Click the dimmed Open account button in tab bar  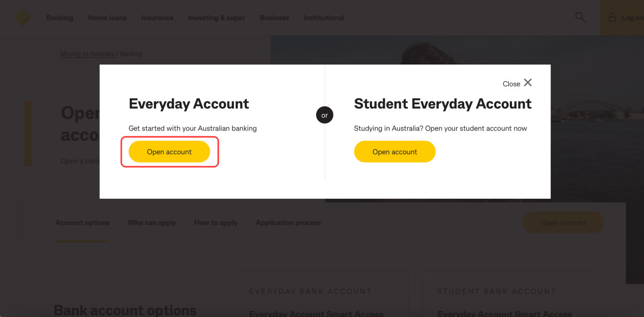(x=563, y=222)
